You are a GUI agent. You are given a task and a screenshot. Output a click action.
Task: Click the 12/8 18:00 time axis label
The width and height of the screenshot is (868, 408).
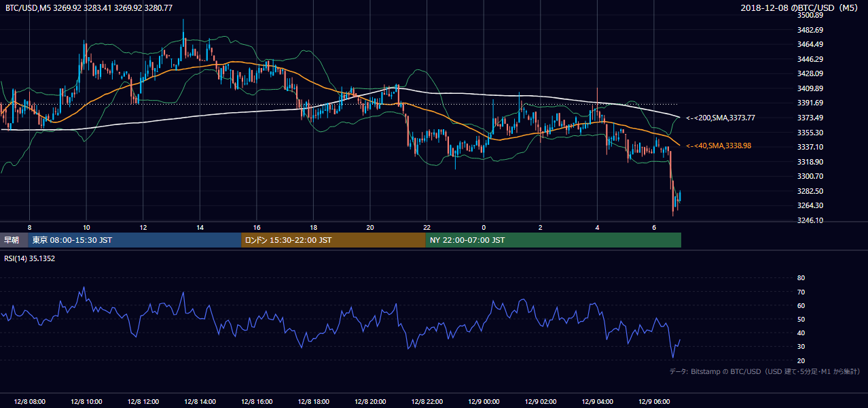tap(313, 402)
